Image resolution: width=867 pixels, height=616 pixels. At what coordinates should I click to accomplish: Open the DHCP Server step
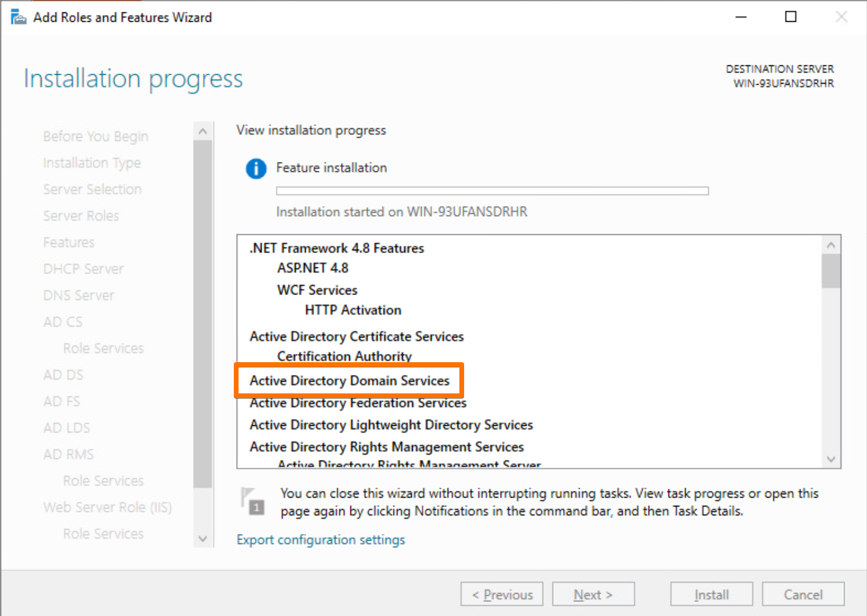tap(83, 269)
